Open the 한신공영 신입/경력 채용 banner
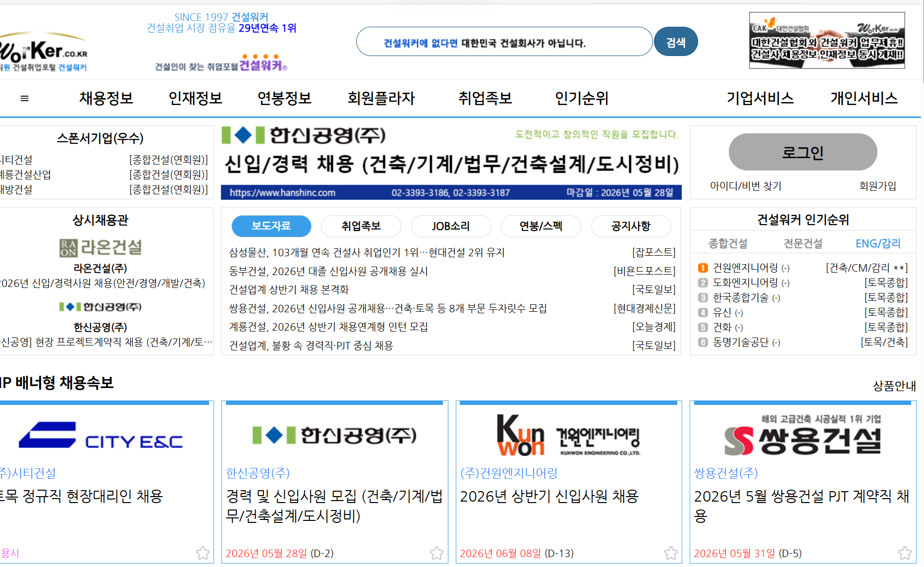 pyautogui.click(x=451, y=163)
